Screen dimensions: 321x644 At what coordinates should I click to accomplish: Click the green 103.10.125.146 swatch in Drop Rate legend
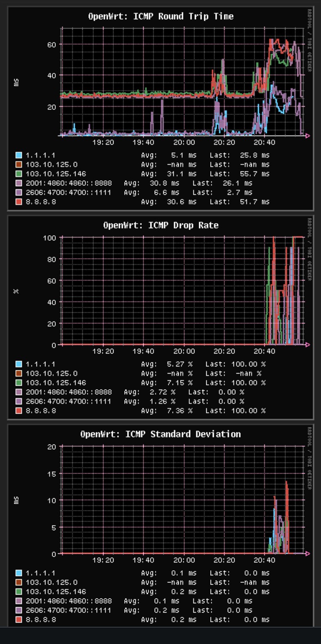18,383
